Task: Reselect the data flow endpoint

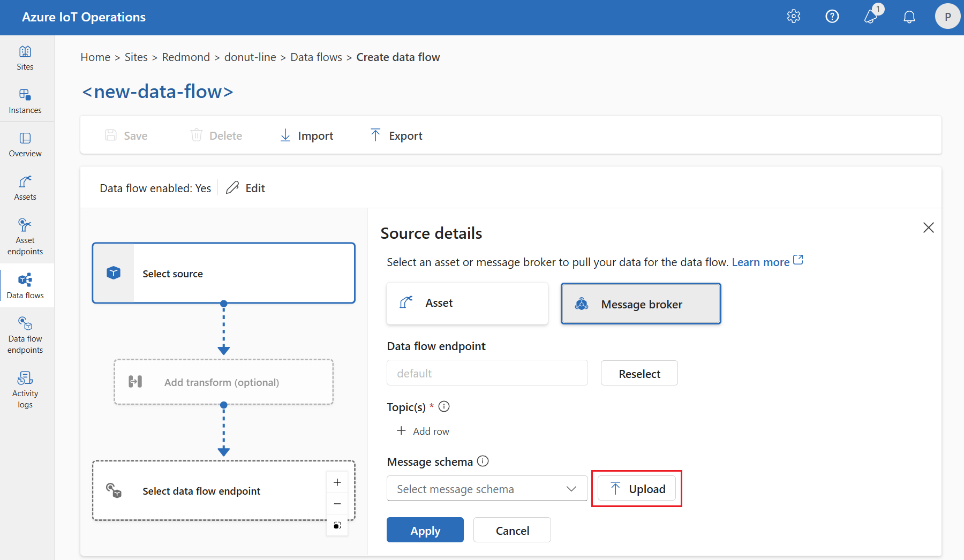Action: (x=639, y=373)
